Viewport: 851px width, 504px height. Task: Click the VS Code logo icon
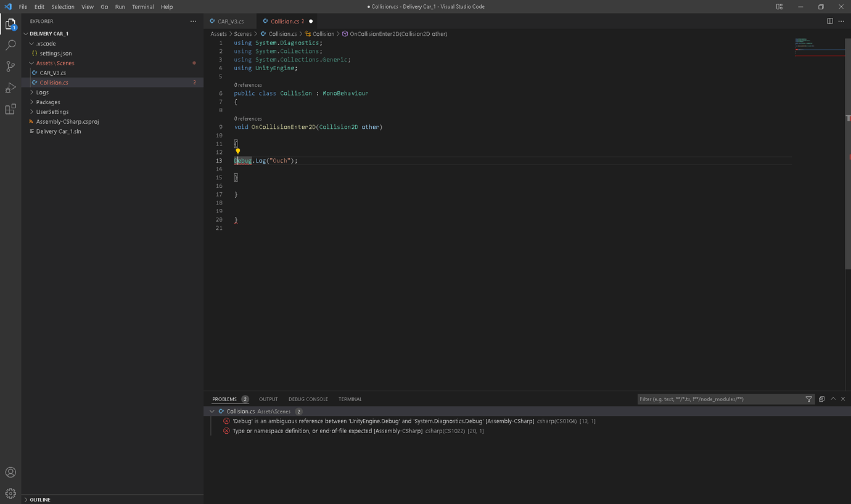[x=8, y=7]
